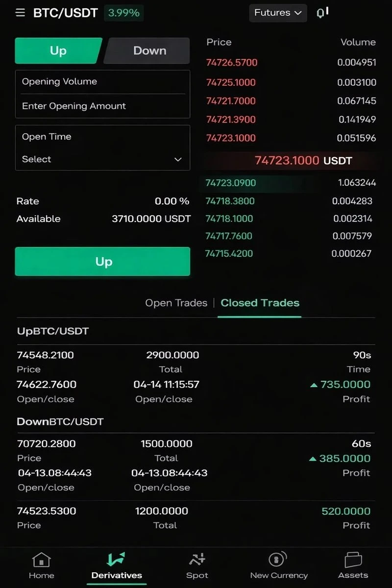Select the Closed Trades tab

(x=260, y=303)
